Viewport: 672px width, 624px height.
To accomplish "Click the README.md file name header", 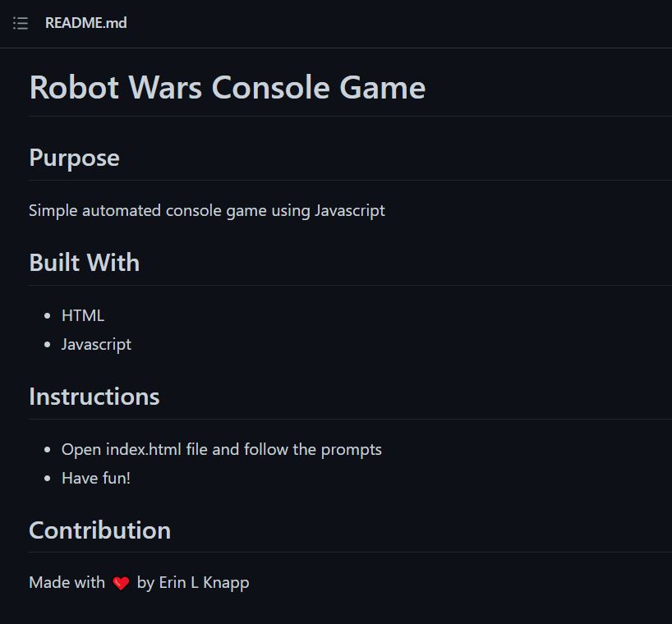I will click(85, 23).
